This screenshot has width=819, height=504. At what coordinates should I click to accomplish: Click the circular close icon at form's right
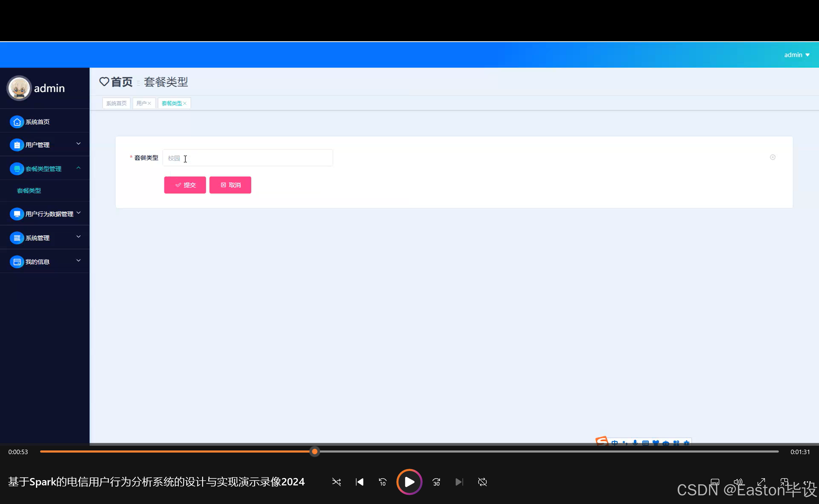[x=773, y=157]
